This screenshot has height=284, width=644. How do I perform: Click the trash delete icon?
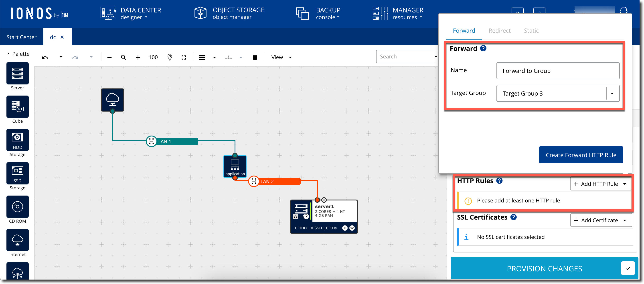tap(255, 57)
